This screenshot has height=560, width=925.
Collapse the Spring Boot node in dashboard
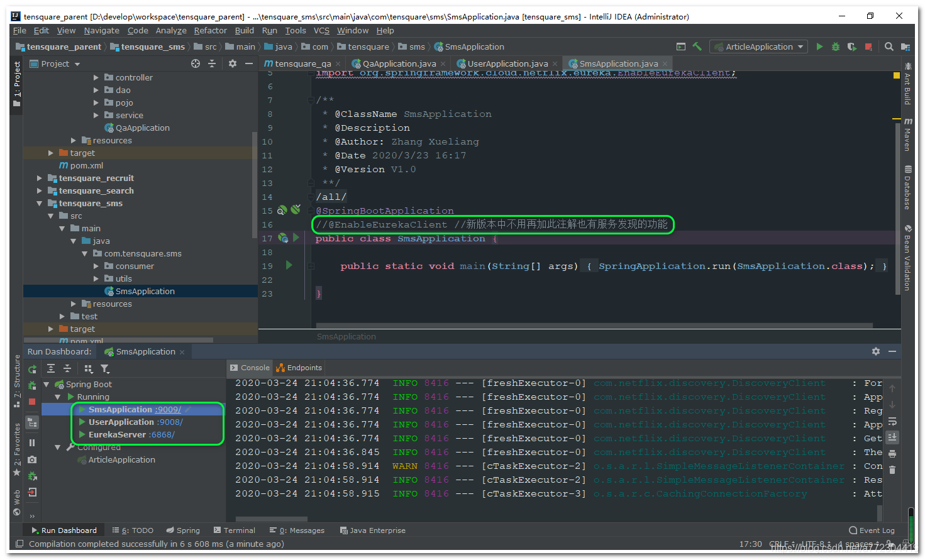tap(46, 384)
